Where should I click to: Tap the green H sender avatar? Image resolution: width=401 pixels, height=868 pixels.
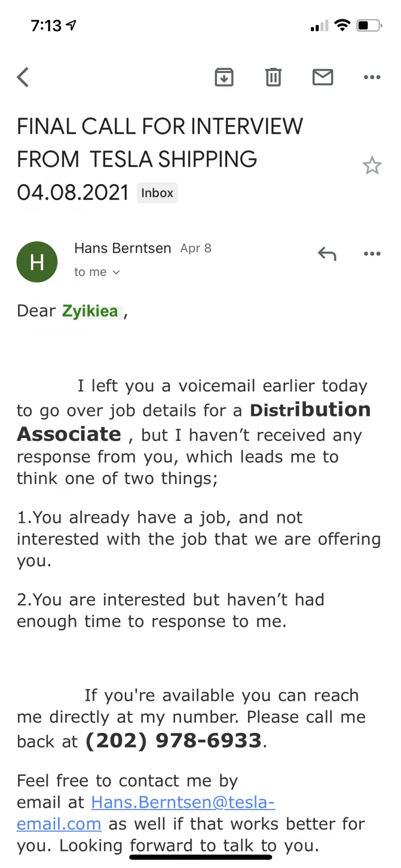tap(37, 262)
